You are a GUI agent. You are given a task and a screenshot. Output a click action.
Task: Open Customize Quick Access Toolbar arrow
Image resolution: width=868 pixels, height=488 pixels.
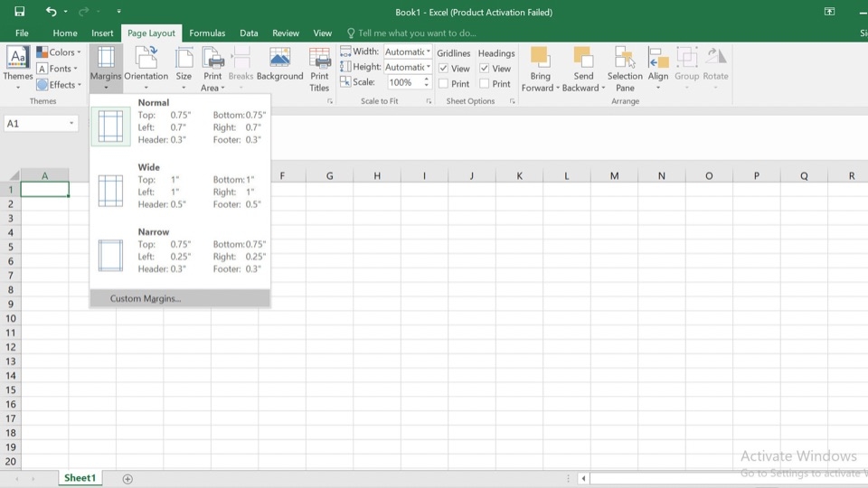pyautogui.click(x=118, y=12)
